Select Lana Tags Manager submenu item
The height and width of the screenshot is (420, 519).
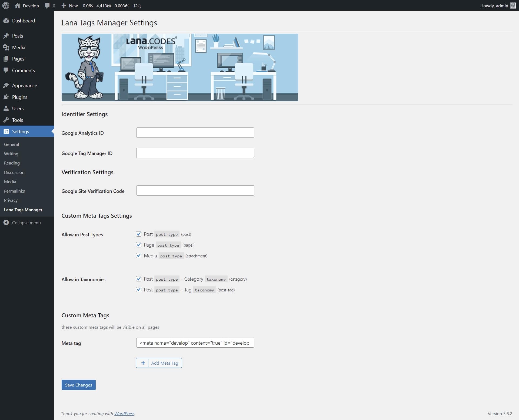click(23, 210)
